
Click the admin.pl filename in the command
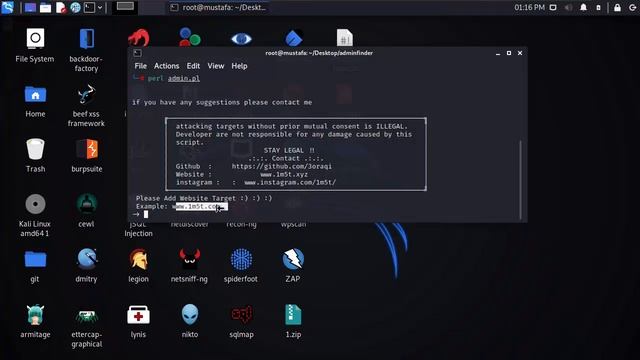[x=184, y=78]
